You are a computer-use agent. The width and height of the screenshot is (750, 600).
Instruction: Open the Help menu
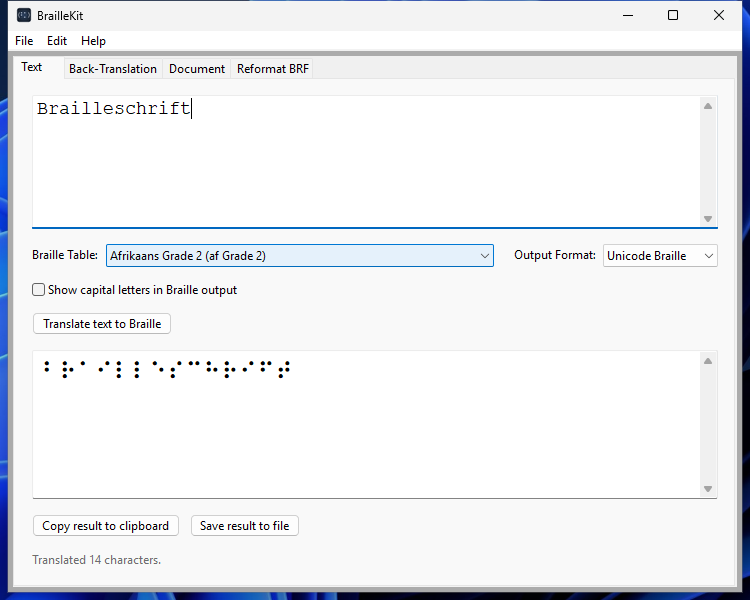pyautogui.click(x=93, y=41)
